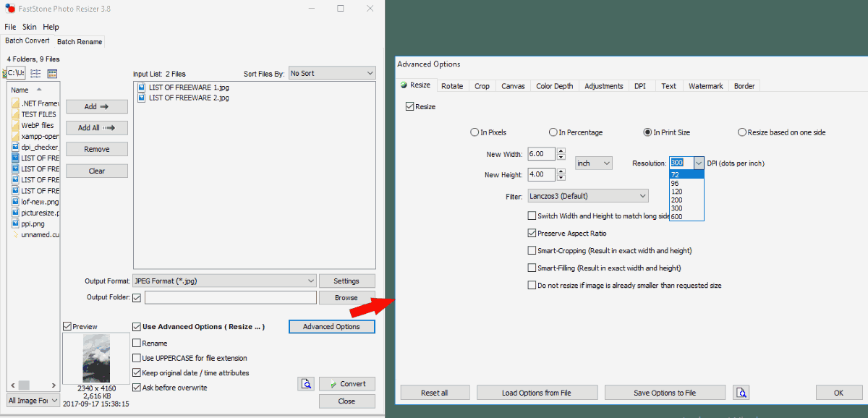This screenshot has width=868, height=418.
Task: Open conversion preview magnifier next to Convert
Action: click(306, 384)
